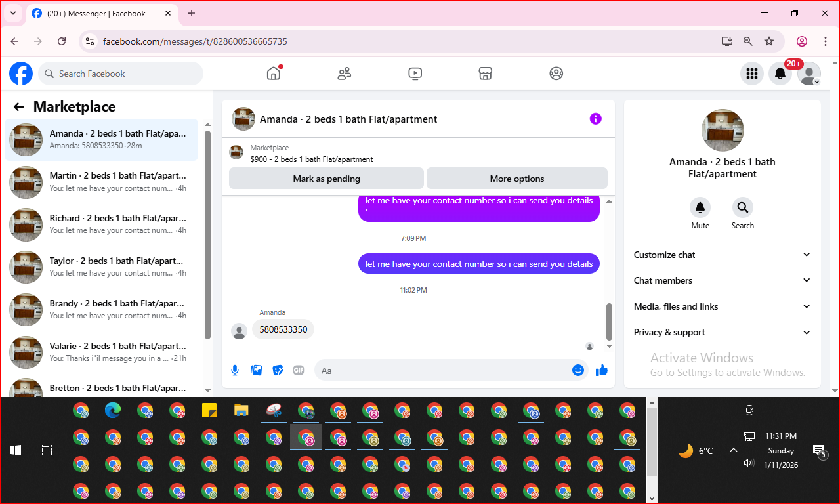This screenshot has width=840, height=504.
Task: Open the tab search dropdown arrow
Action: point(13,13)
